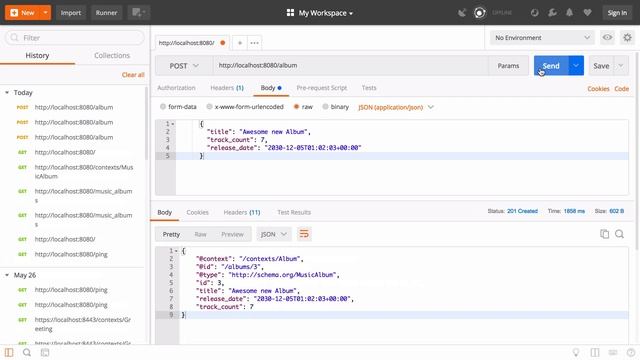Open the New button dropdown arrow
The width and height of the screenshot is (640, 360).
(x=46, y=13)
